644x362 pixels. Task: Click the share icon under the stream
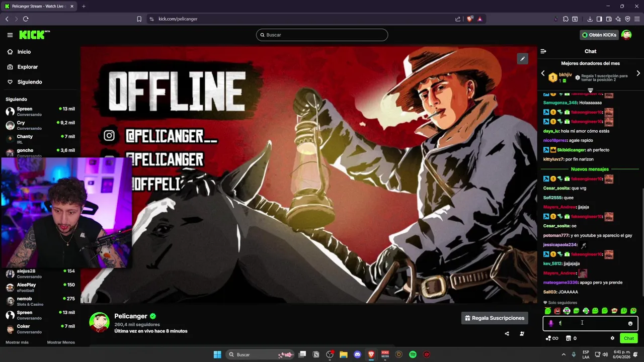pyautogui.click(x=507, y=334)
